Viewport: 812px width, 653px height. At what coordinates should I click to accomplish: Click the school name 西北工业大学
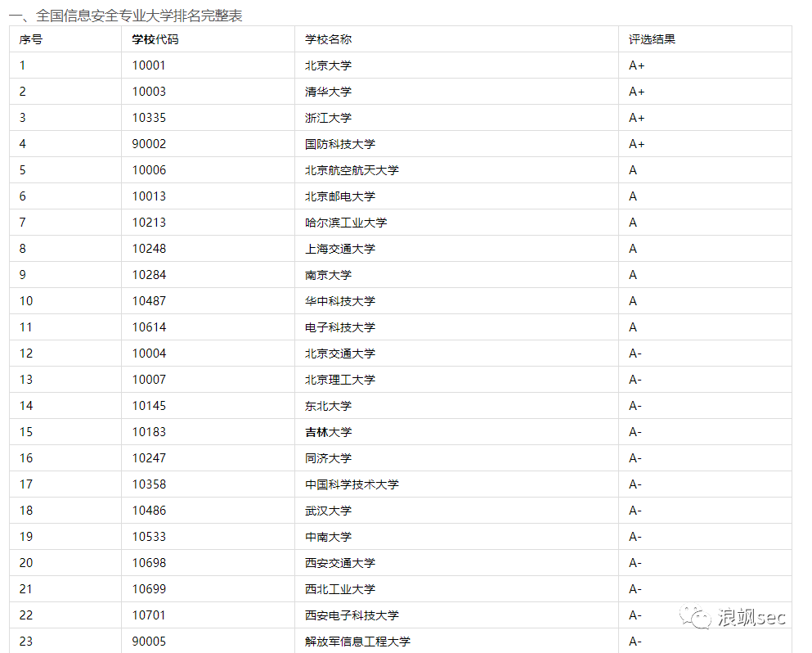click(340, 589)
